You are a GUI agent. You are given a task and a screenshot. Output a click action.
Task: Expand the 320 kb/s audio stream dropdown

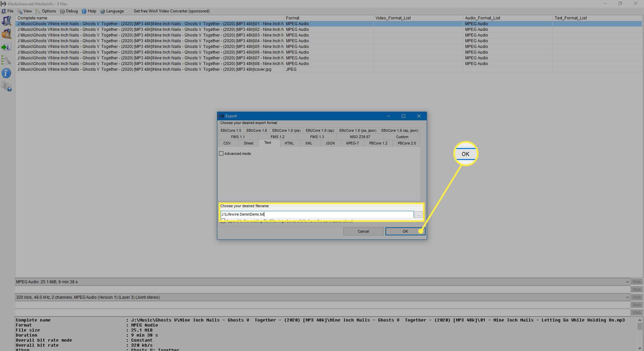tap(627, 297)
